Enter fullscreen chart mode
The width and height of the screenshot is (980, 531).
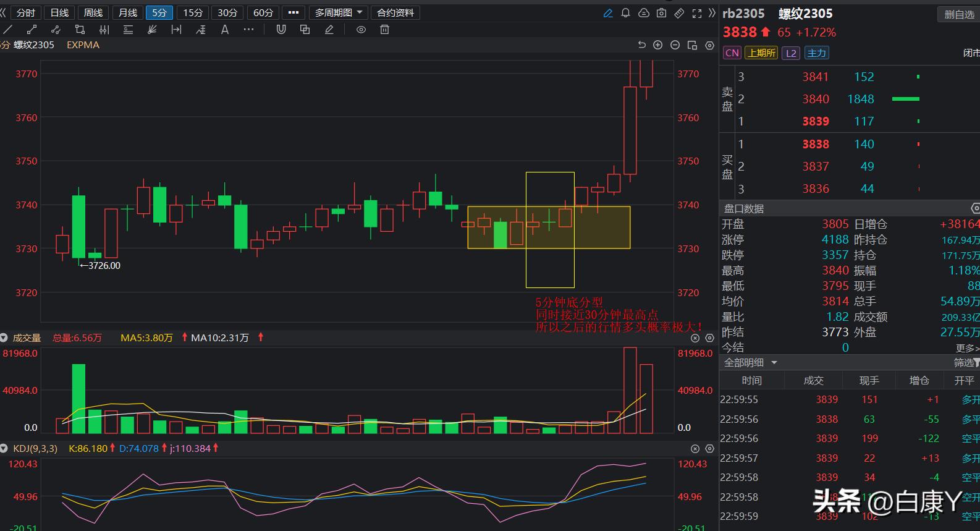pos(697,13)
